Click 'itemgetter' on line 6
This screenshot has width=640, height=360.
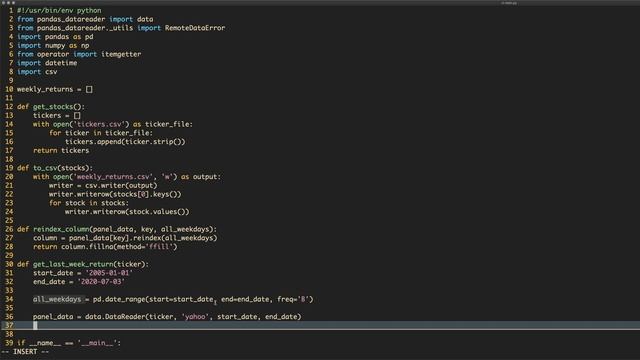pyautogui.click(x=121, y=54)
